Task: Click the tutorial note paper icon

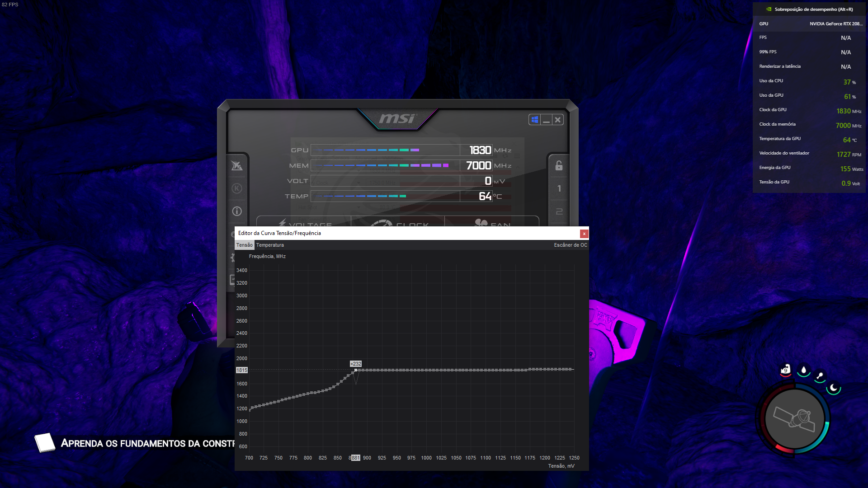Action: tap(45, 442)
